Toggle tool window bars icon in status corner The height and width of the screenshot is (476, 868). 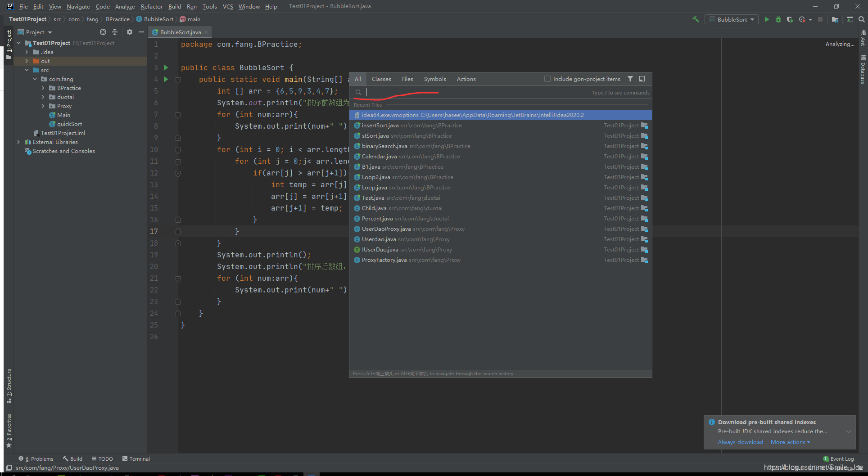click(x=9, y=468)
